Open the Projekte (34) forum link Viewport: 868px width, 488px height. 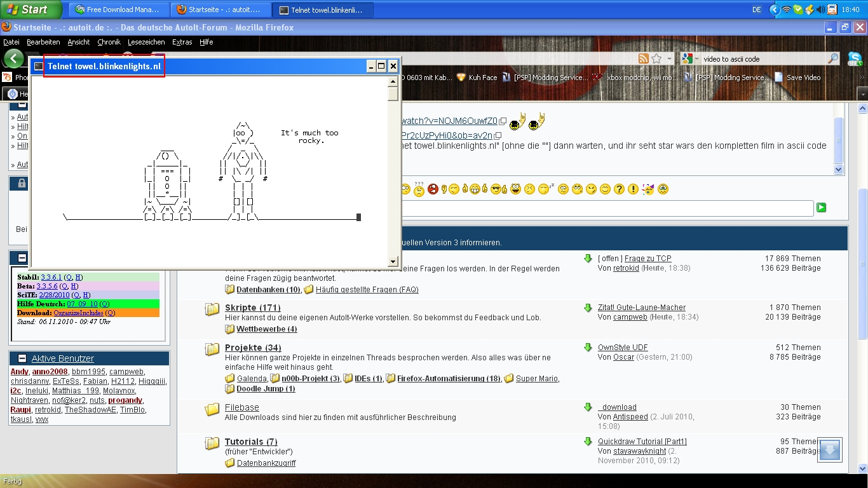pos(253,348)
